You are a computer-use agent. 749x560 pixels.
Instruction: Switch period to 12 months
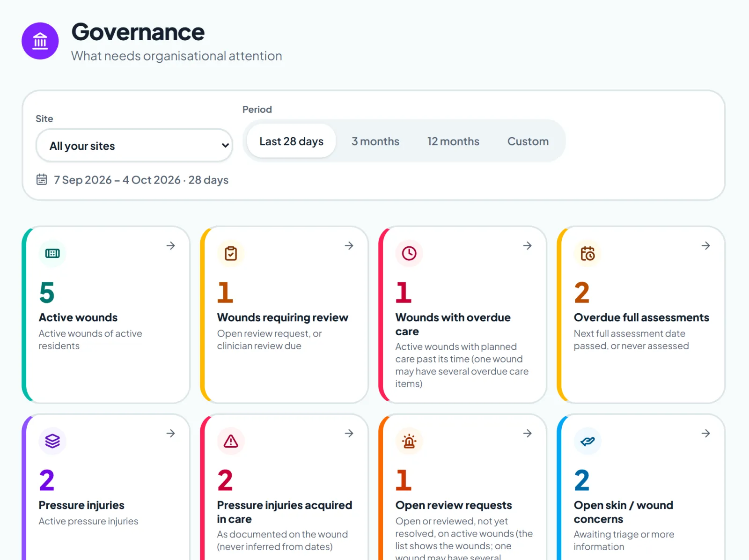(x=453, y=141)
